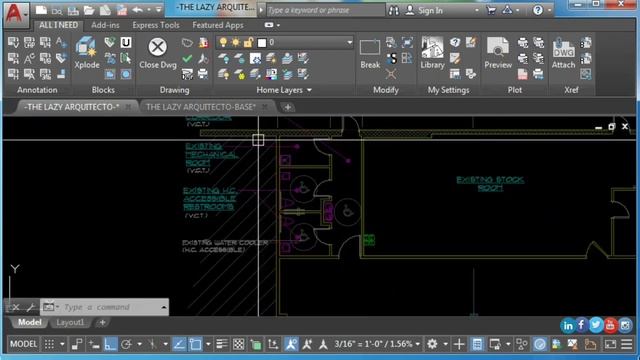This screenshot has width=640, height=360.
Task: Click Sign In
Action: [431, 10]
